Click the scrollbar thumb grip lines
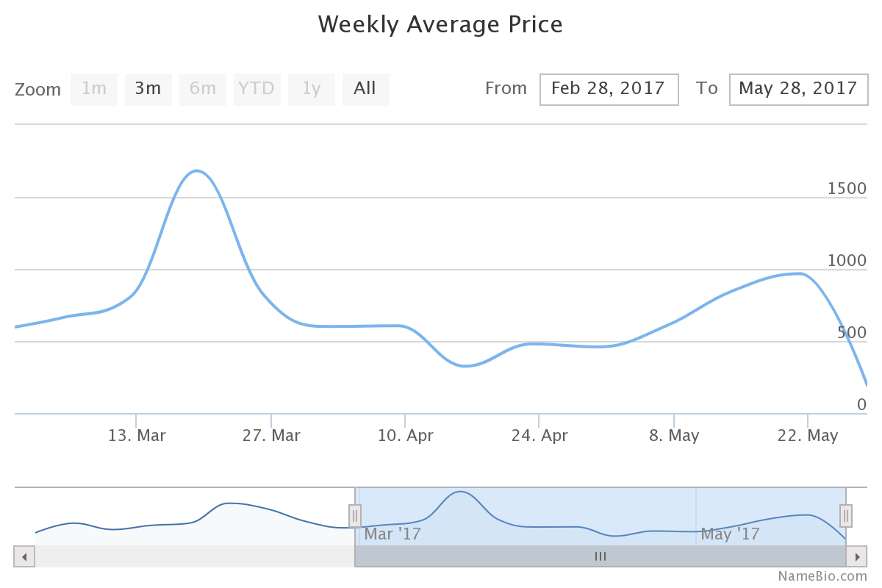 (600, 556)
